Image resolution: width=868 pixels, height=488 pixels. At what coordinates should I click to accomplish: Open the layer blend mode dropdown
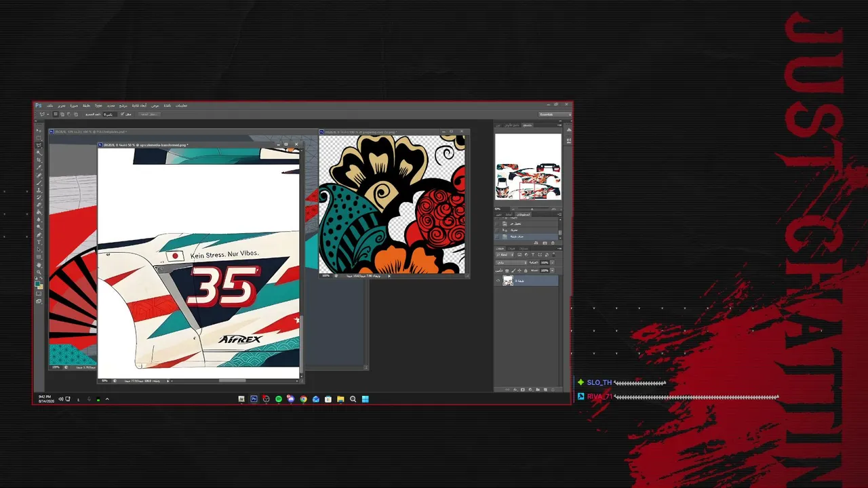click(510, 262)
